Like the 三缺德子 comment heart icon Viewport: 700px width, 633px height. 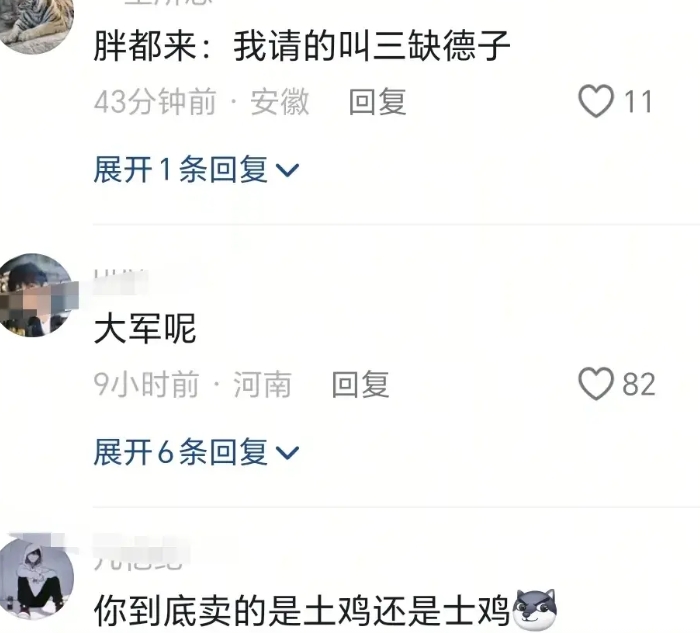coord(596,101)
